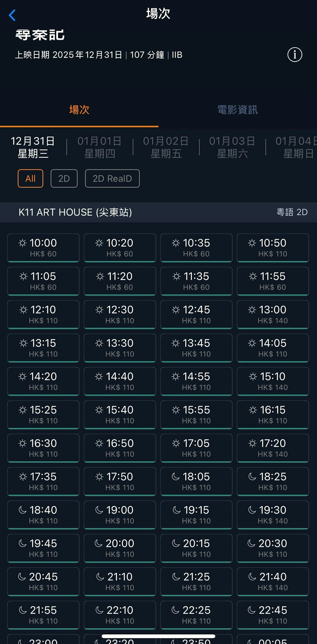The width and height of the screenshot is (317, 644).
Task: Pick the 21:40 HK$ 140 showtime
Action: click(273, 581)
